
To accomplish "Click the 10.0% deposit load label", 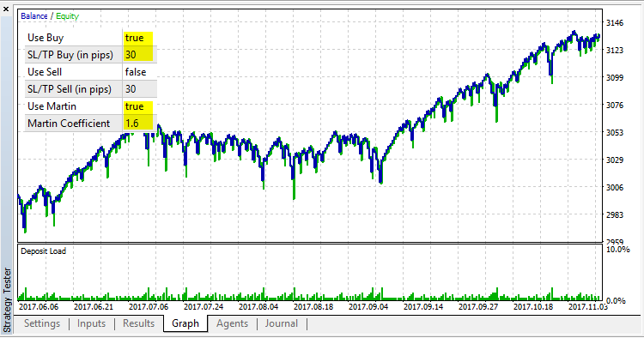I will click(617, 250).
